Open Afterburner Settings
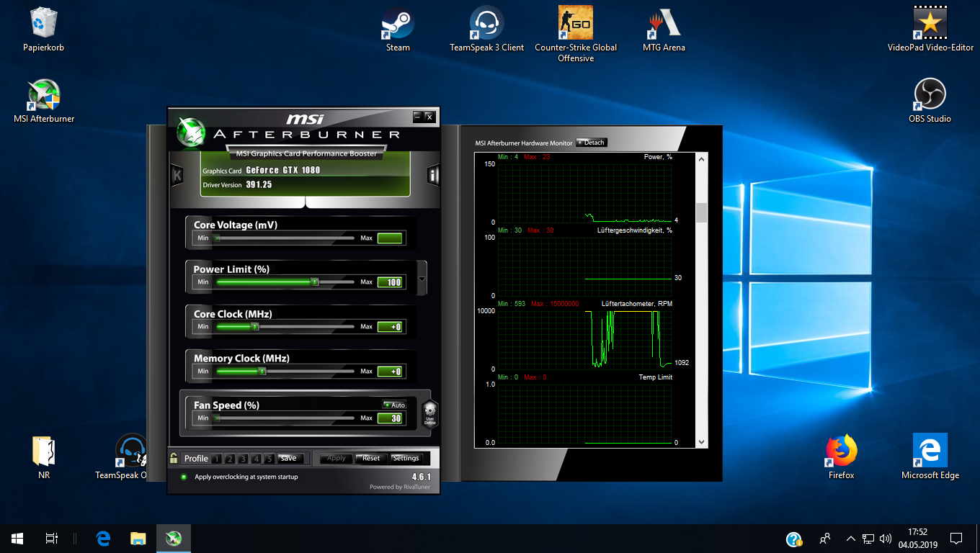Image resolution: width=980 pixels, height=553 pixels. pyautogui.click(x=406, y=458)
